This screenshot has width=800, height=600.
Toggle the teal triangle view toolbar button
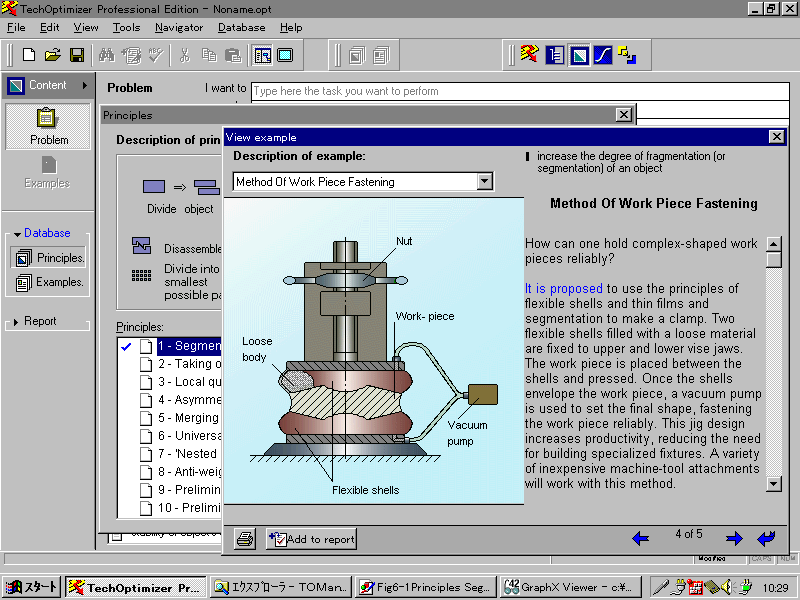(x=579, y=55)
